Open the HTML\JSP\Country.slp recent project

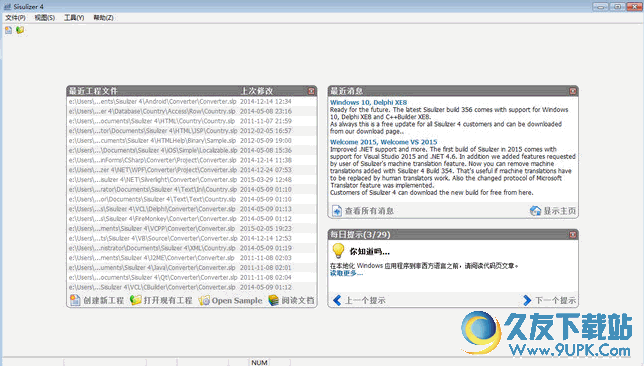191,131
